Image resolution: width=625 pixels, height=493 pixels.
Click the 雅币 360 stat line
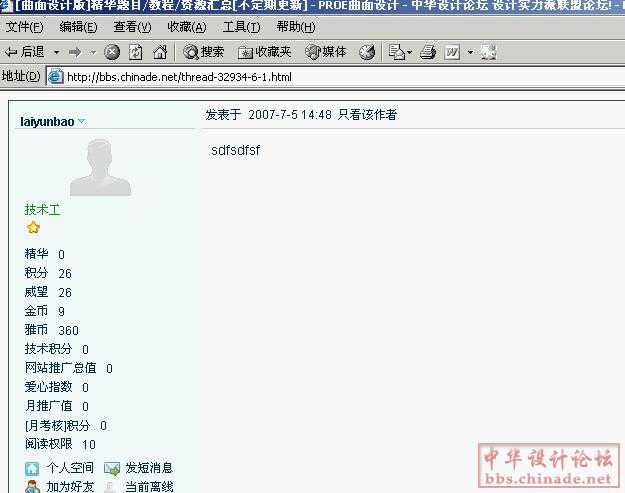pos(51,330)
